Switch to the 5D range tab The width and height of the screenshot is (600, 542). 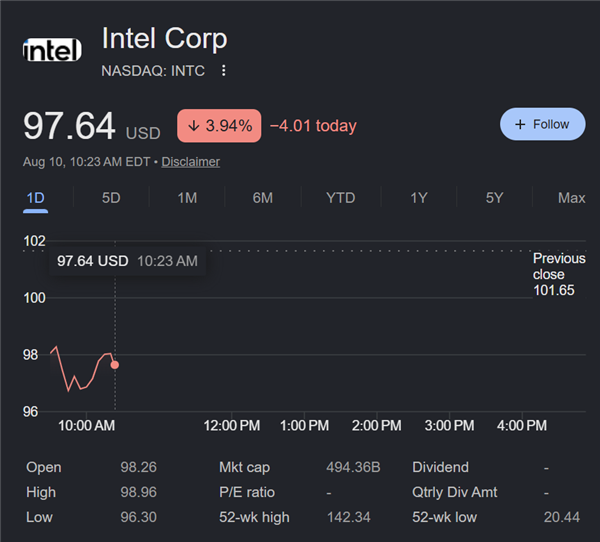111,198
